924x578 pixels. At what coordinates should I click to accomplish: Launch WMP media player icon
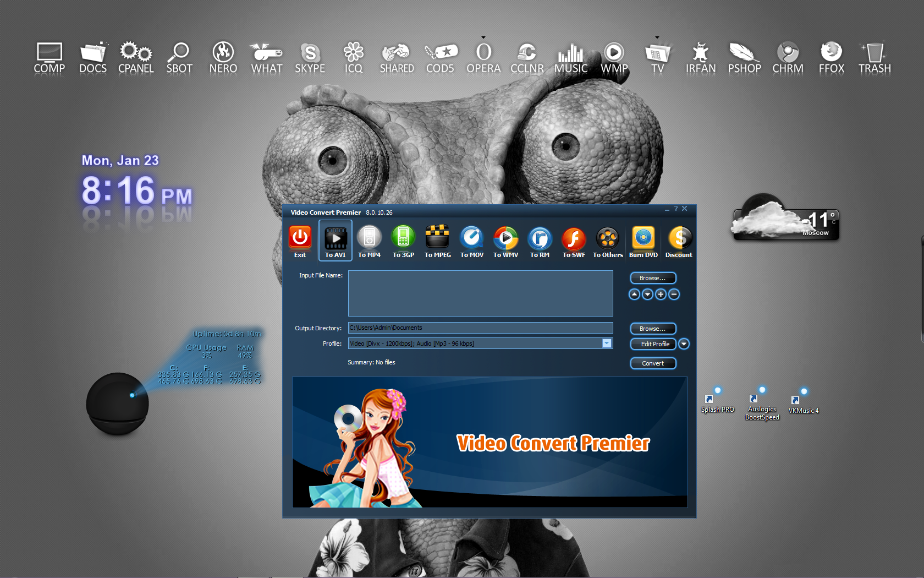click(x=614, y=58)
